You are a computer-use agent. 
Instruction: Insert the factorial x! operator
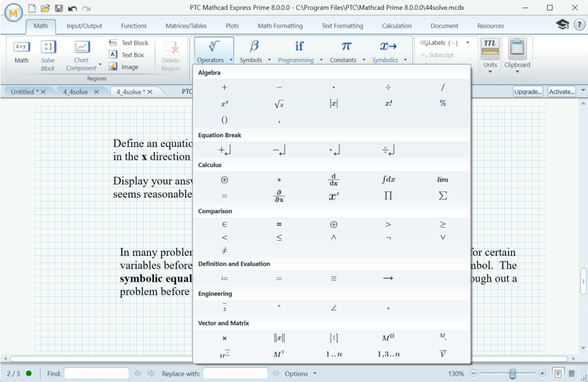pos(388,104)
